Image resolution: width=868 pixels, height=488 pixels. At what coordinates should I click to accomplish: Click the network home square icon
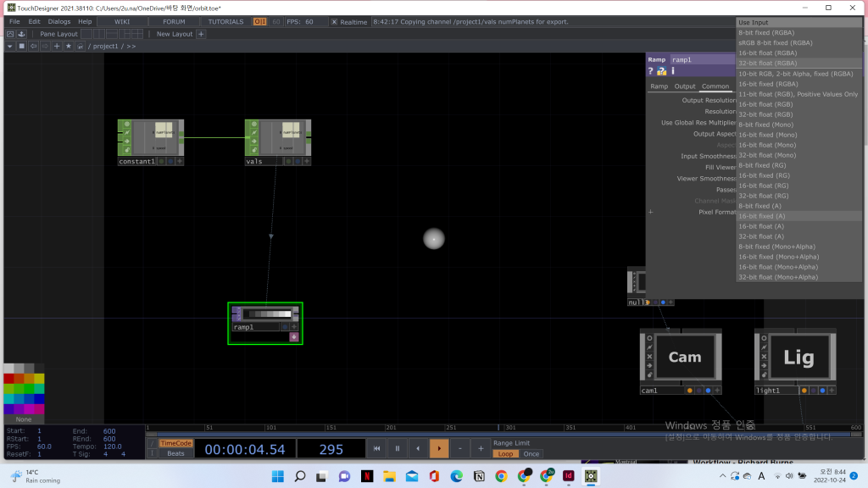click(21, 46)
